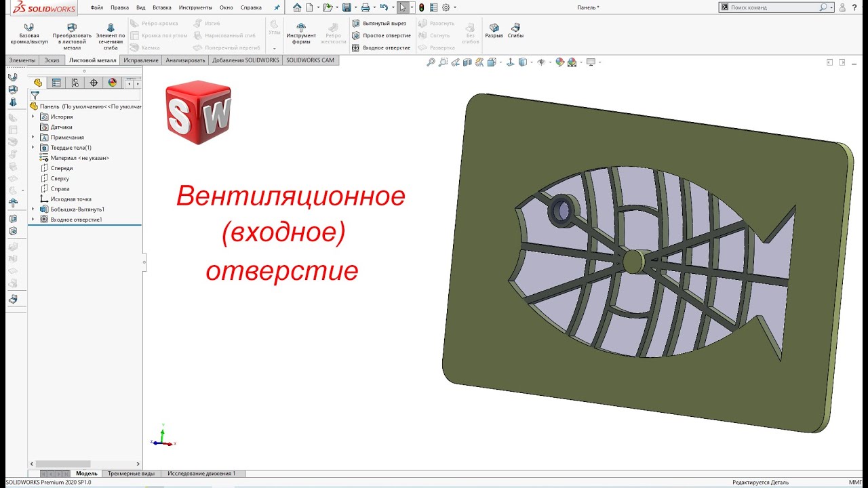Expand the Примечания tree node
868x488 pixels.
pyautogui.click(x=33, y=137)
